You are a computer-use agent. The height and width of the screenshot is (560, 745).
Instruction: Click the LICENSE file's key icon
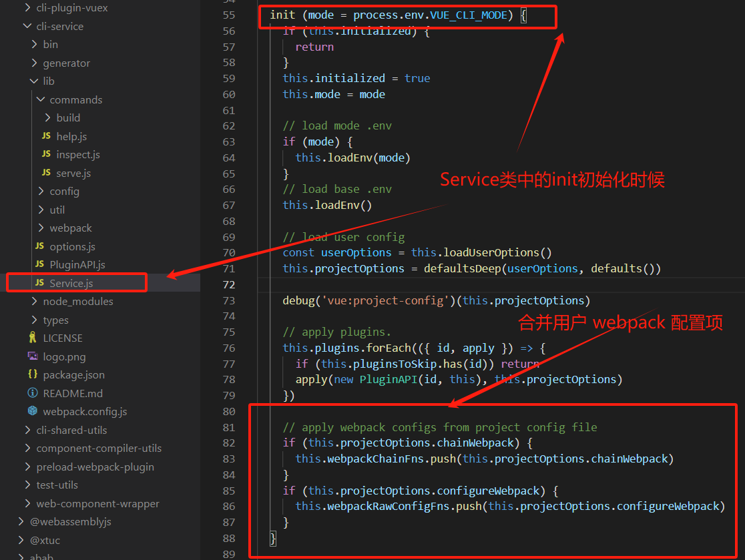[32, 338]
